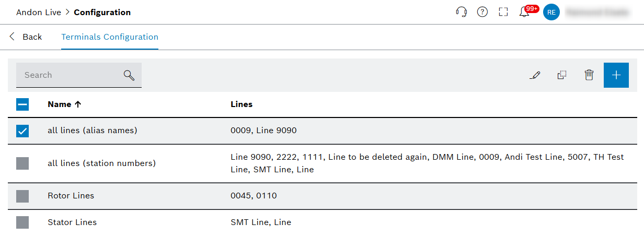Select the Rotor Lines checkbox
This screenshot has width=644, height=248.
coord(22,196)
